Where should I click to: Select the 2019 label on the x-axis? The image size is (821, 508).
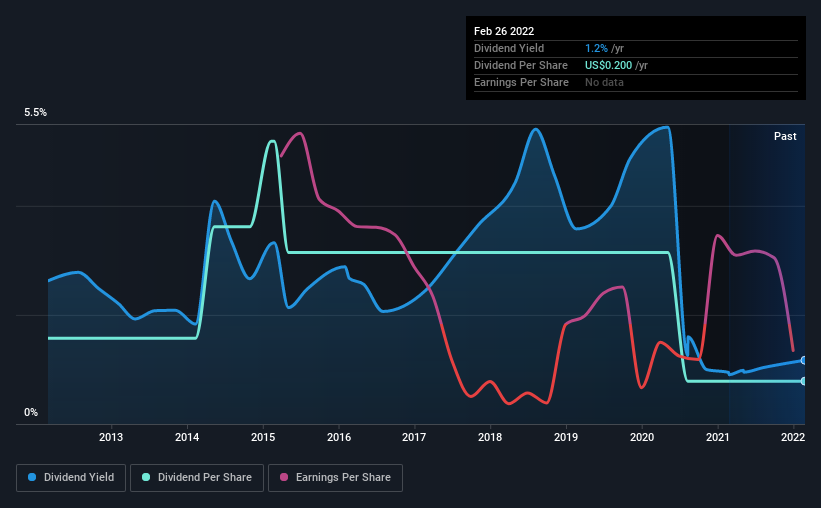coord(566,437)
